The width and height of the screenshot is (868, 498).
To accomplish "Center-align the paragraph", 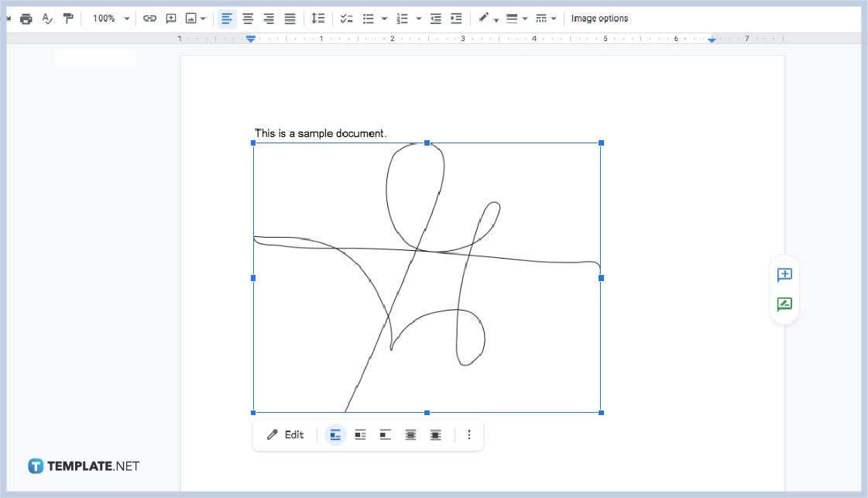I will [x=247, y=18].
